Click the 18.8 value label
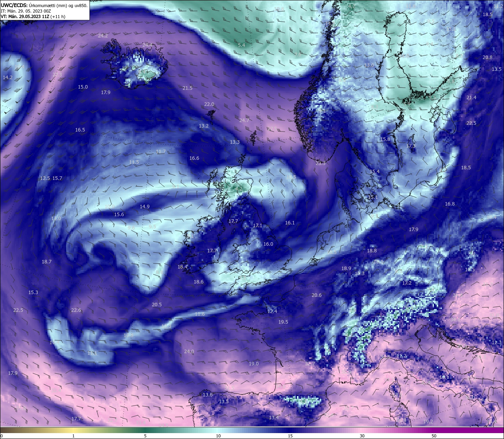 tap(372, 251)
